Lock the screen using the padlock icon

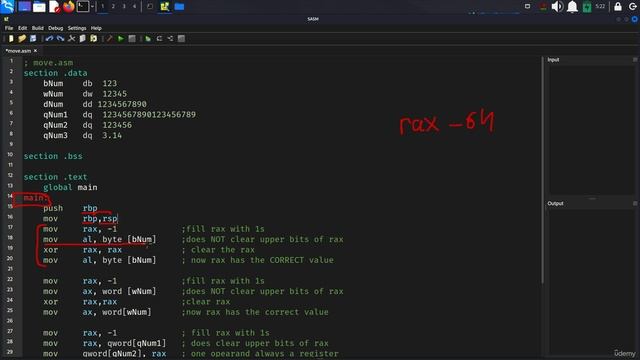[618, 7]
